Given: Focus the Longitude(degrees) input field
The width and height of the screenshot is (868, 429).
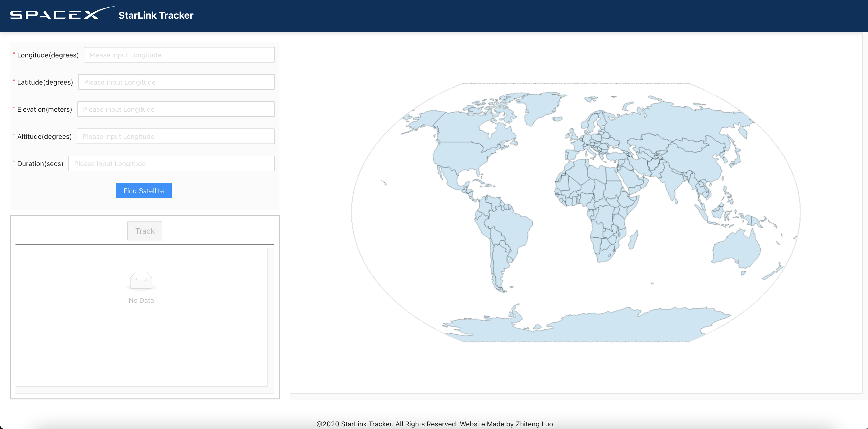Looking at the screenshot, I should coord(179,55).
